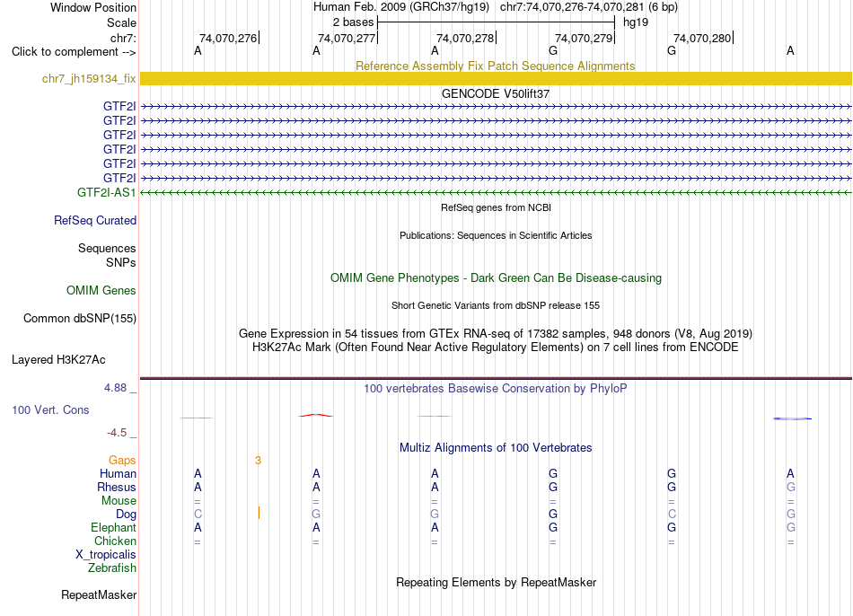Screen dimensions: 853x616
Task: Open the 100 Vert. Cons track label
Action: point(50,409)
